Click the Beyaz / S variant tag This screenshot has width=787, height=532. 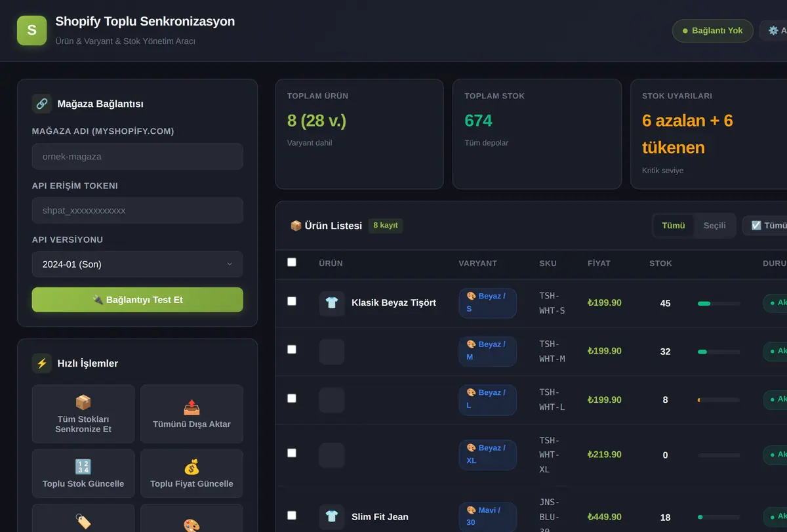pyautogui.click(x=487, y=303)
